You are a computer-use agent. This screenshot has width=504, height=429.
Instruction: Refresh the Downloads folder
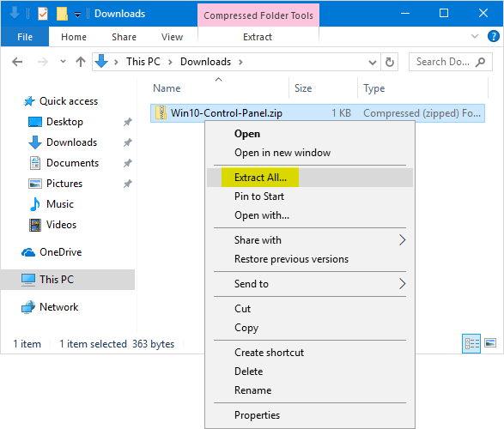(389, 62)
